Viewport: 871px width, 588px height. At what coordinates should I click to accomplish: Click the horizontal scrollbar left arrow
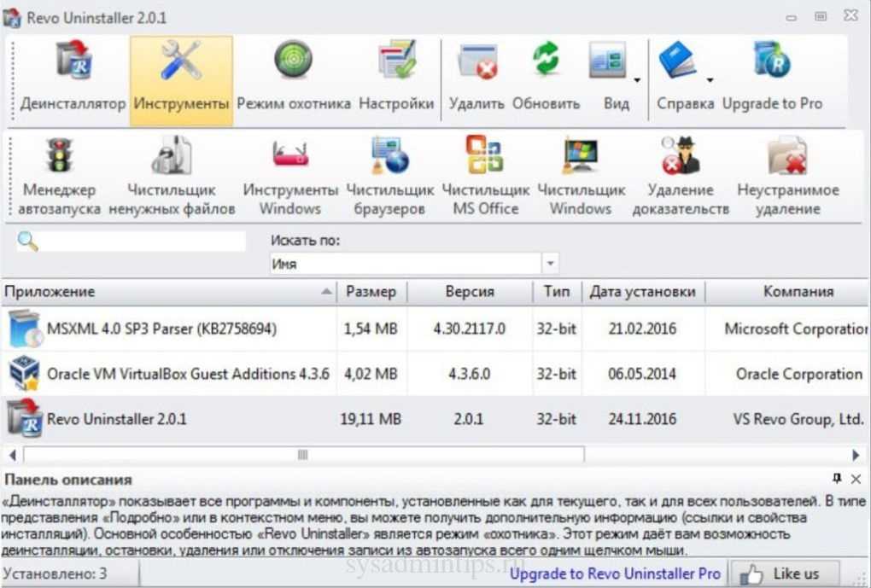click(x=12, y=456)
